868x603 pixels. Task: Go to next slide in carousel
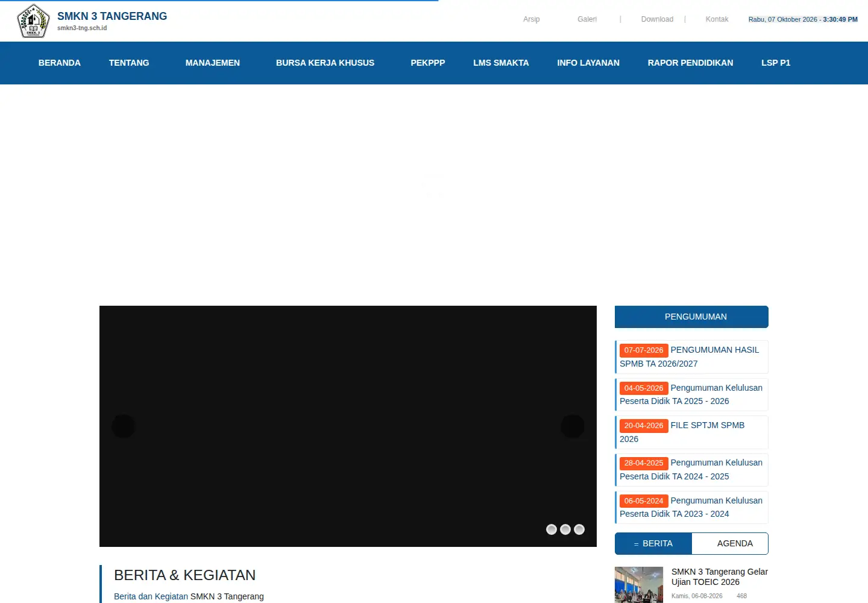click(573, 426)
